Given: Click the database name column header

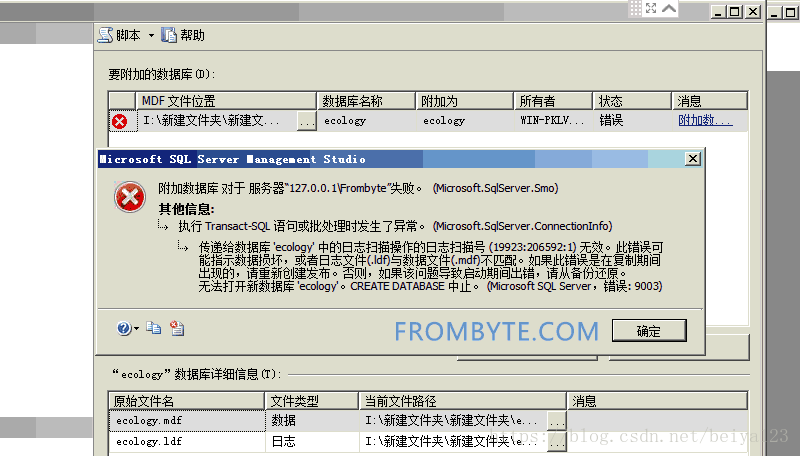Looking at the screenshot, I should (x=366, y=101).
